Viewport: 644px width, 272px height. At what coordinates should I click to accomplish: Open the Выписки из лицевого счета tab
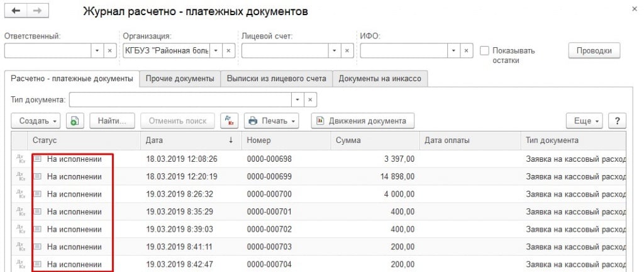(x=276, y=79)
